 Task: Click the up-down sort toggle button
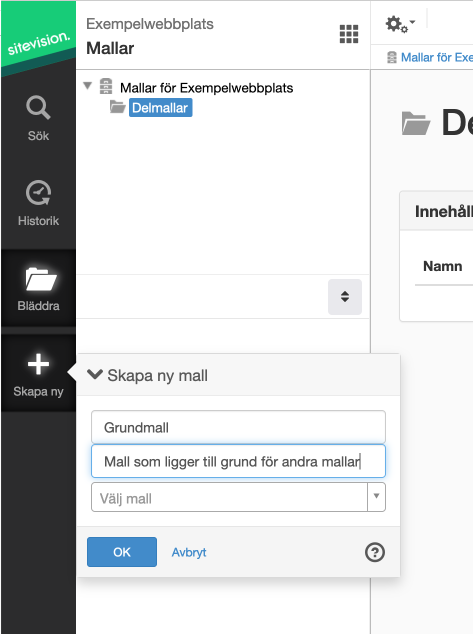tap(345, 296)
